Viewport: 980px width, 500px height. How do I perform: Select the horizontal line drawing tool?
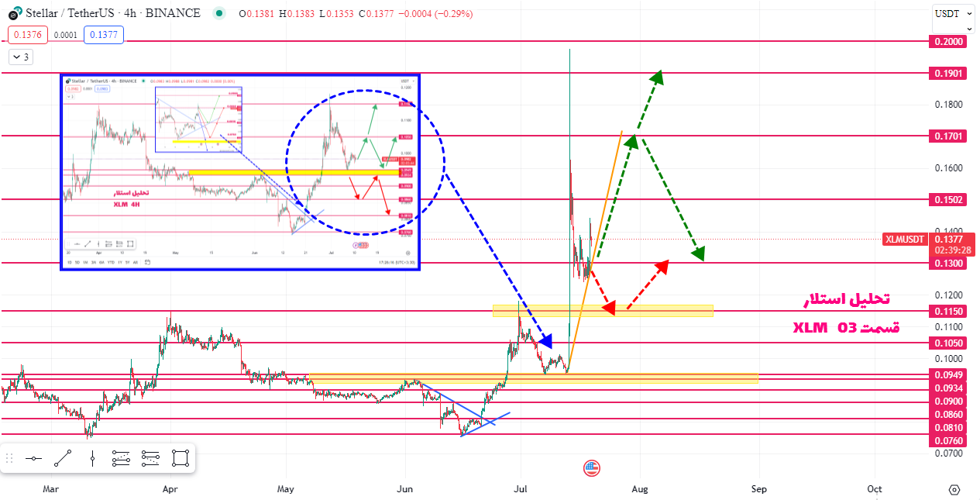(x=33, y=458)
